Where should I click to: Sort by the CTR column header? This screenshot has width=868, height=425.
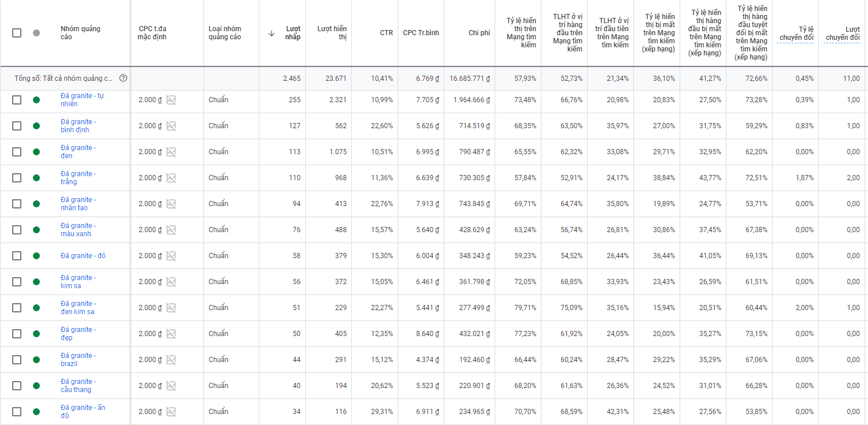tap(386, 33)
